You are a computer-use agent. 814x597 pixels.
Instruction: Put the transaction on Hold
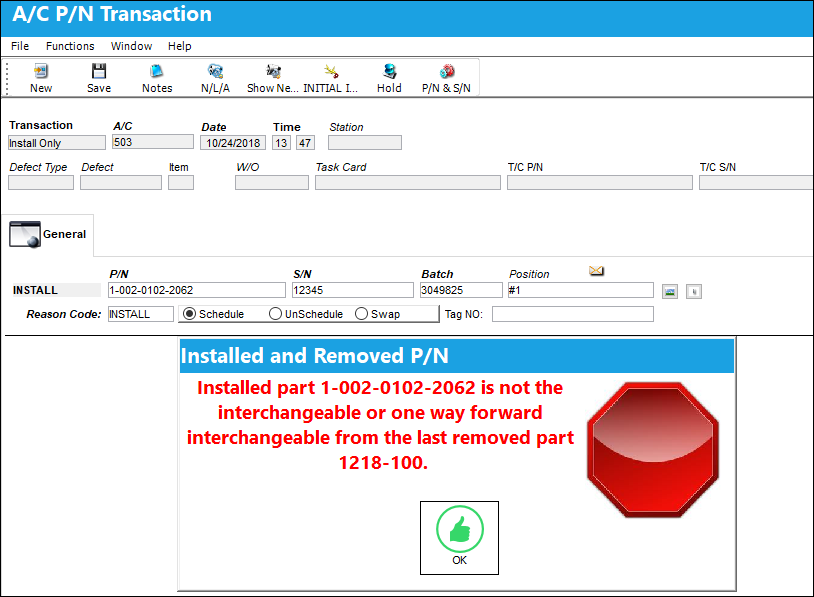point(389,78)
